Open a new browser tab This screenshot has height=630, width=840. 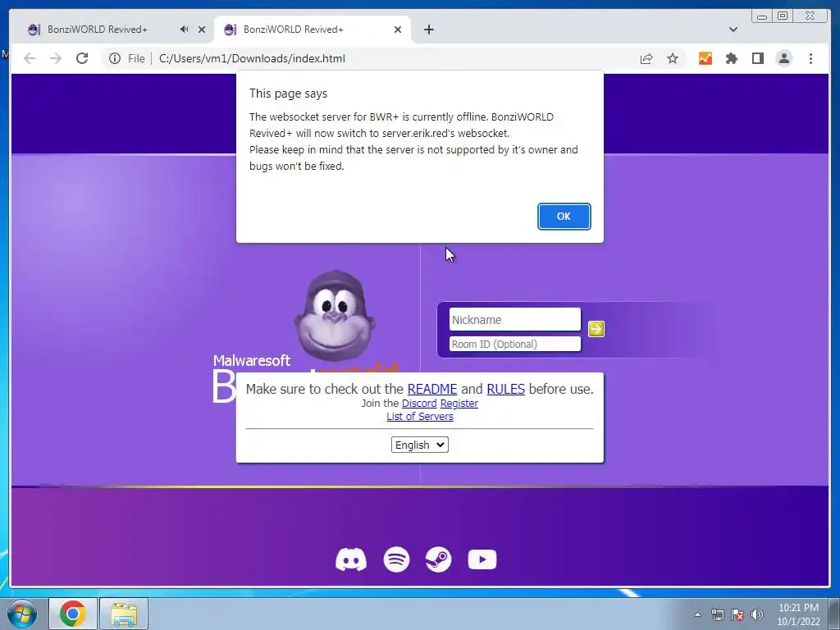point(428,30)
